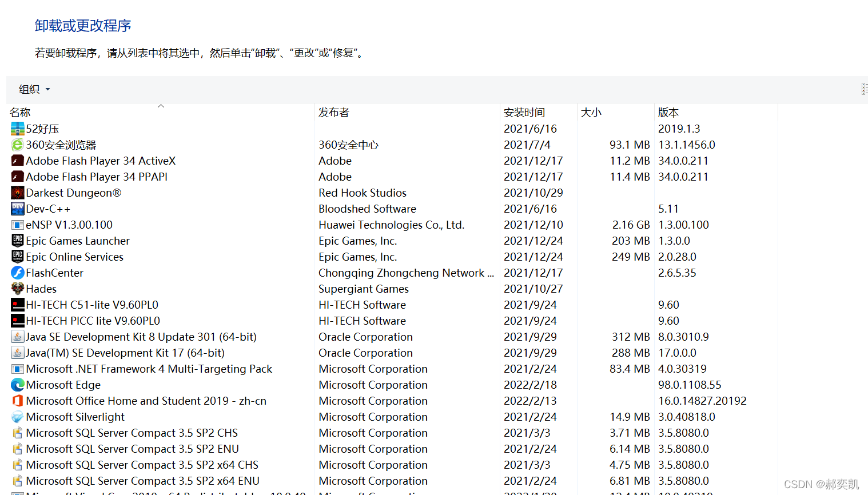Image resolution: width=868 pixels, height=495 pixels.
Task: Click the HI-TECH PICC lite icon
Action: click(x=18, y=321)
